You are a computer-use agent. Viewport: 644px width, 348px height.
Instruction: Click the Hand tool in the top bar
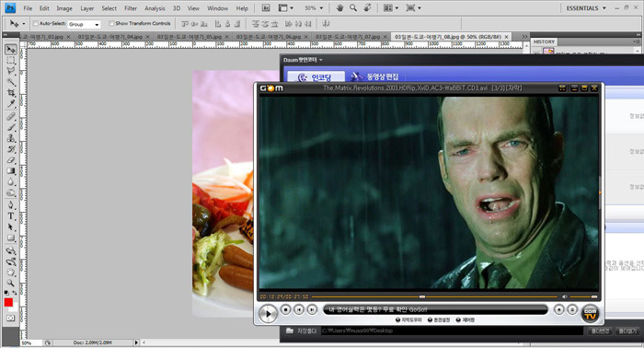click(x=339, y=7)
